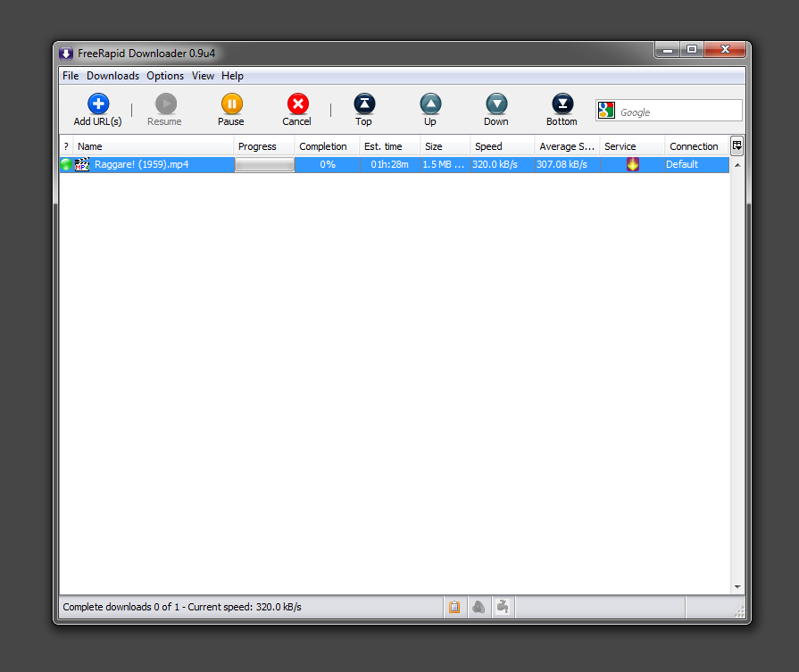Image resolution: width=799 pixels, height=672 pixels.
Task: Maximize the FreeRapid Downloader window
Action: pos(692,50)
